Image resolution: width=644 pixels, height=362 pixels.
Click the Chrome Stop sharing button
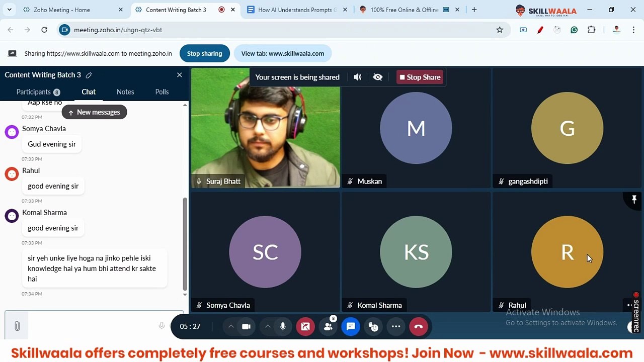(x=204, y=53)
